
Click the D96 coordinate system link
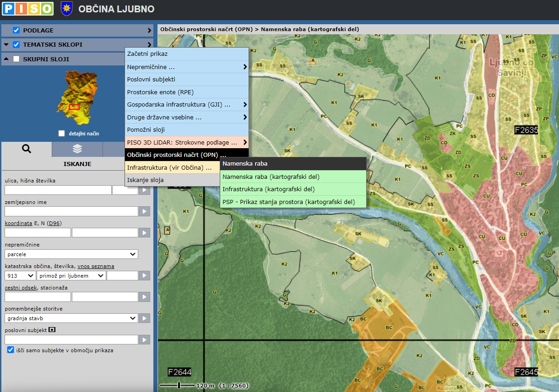pyautogui.click(x=54, y=223)
